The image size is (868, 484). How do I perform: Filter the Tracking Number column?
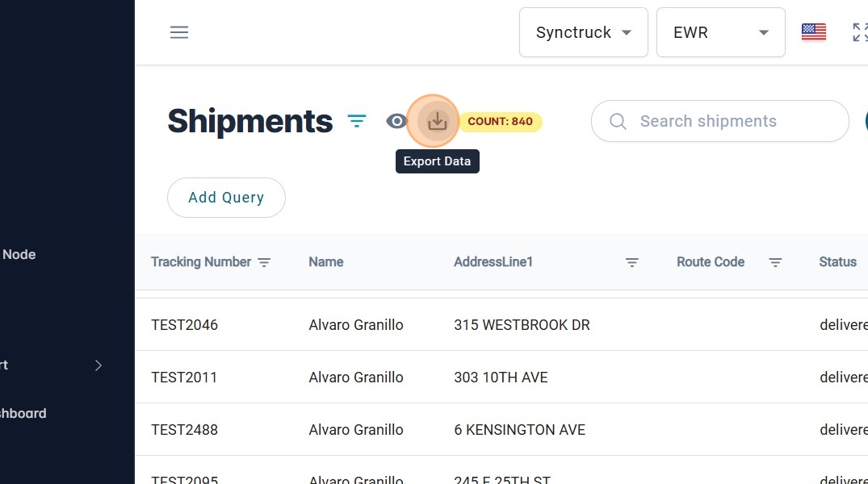click(x=264, y=262)
